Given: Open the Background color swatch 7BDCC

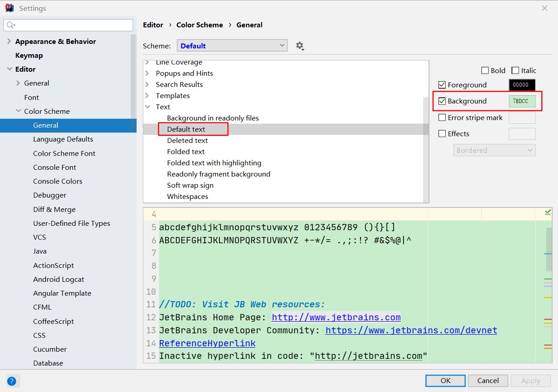Looking at the screenshot, I should (x=522, y=101).
